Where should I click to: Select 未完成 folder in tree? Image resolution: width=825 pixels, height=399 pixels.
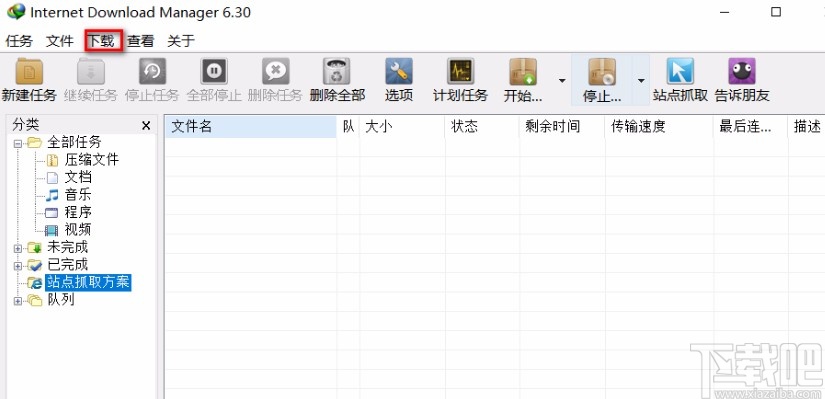pos(67,247)
